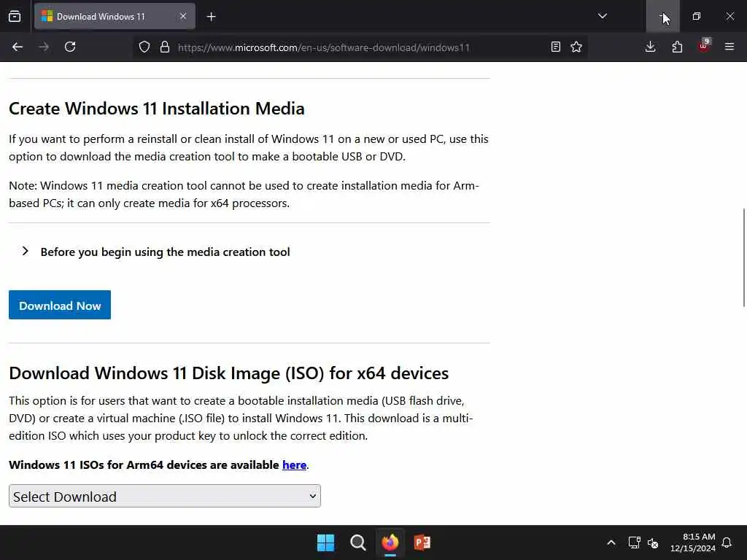
Task: Click the page vertical scrollbar thumb
Action: pos(744,257)
